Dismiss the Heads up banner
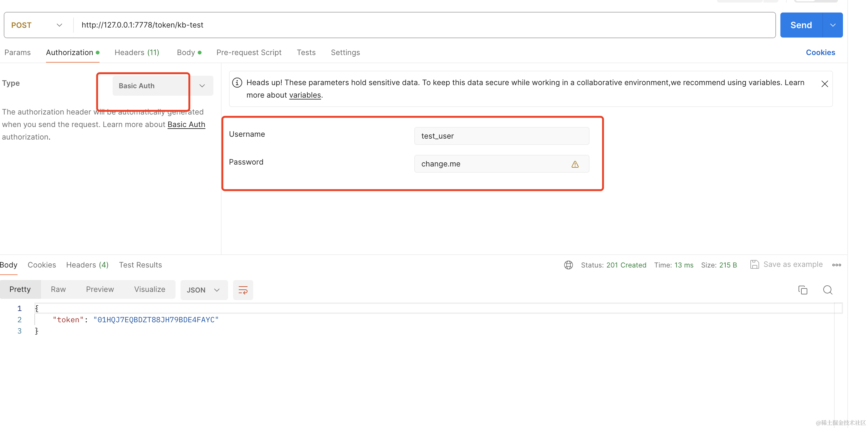Viewport: 868px width, 428px height. 825,84
